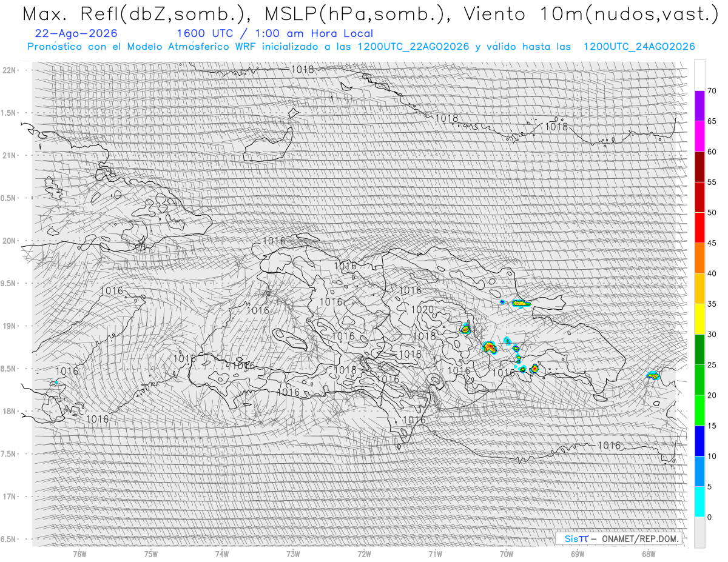This screenshot has width=728, height=562.
Task: Click the yellow 30–35 dBZ colorbar segment
Action: pyautogui.click(x=699, y=319)
